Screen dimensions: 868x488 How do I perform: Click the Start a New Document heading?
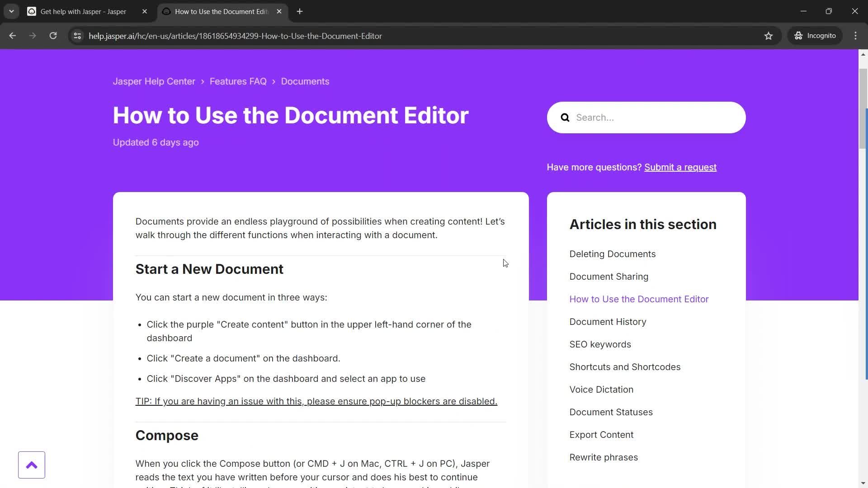point(209,269)
